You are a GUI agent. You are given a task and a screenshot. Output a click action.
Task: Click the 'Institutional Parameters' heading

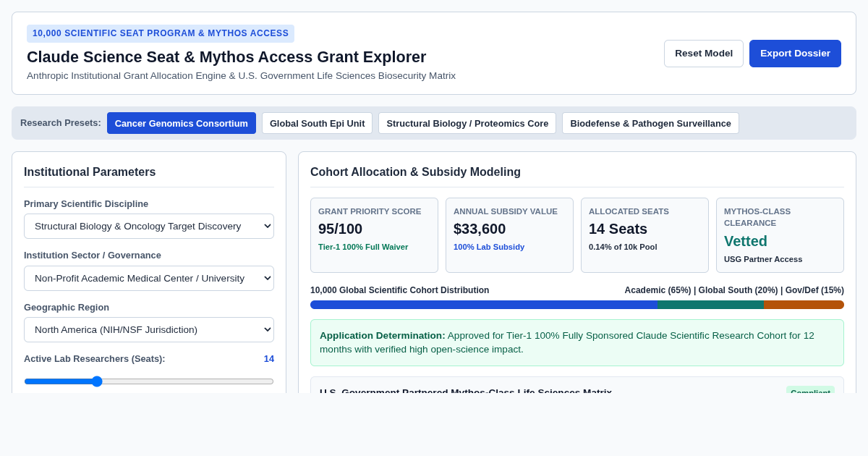(x=90, y=172)
